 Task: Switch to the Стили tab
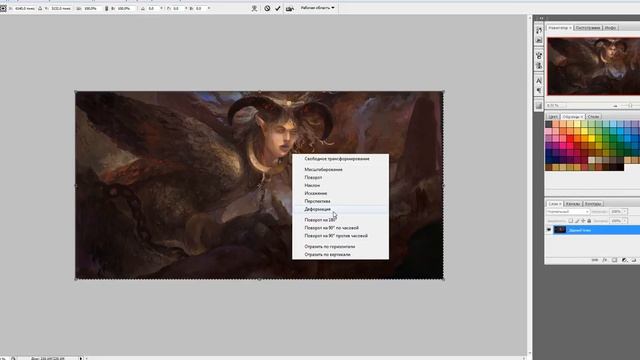(x=593, y=117)
